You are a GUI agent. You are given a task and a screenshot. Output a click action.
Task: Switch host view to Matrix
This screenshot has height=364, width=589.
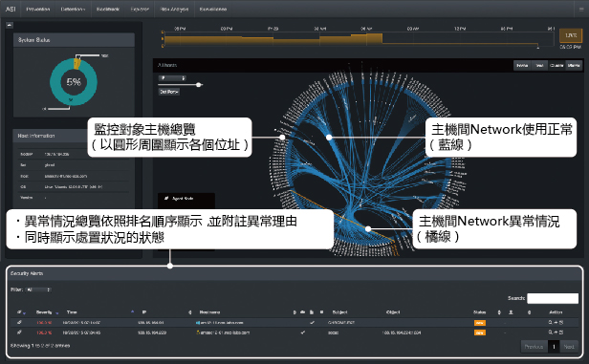[x=574, y=65]
